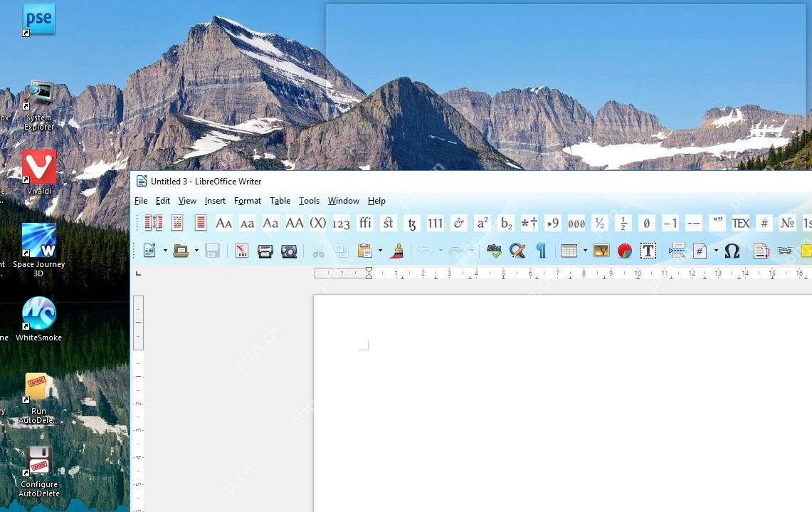Expand the Insert Field dropdown arrow

click(716, 251)
